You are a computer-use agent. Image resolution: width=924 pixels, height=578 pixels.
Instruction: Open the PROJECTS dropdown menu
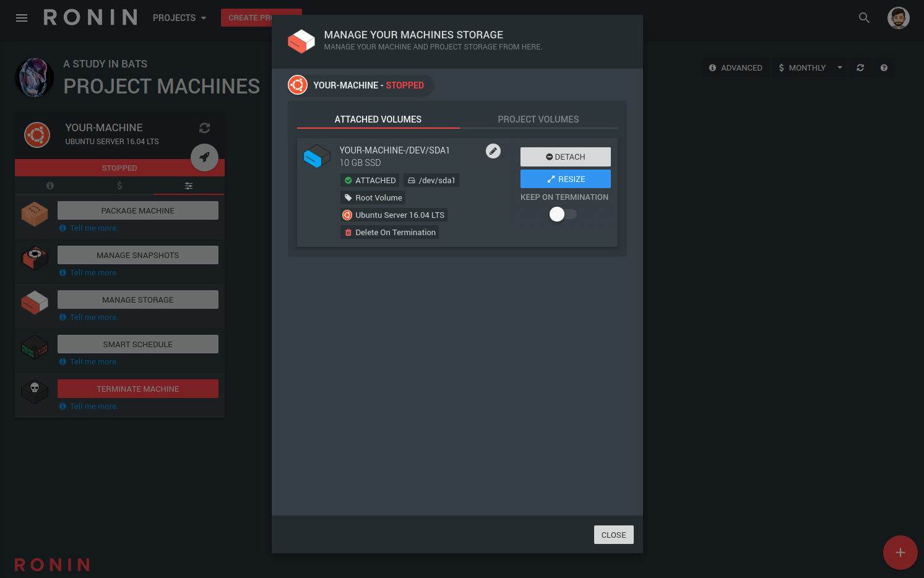click(179, 18)
